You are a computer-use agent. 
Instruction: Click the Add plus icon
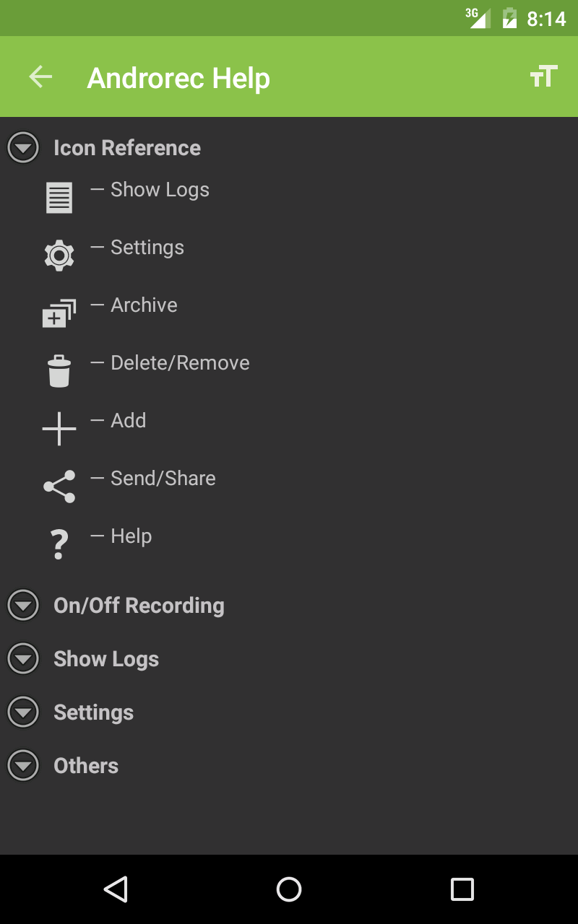coord(59,429)
